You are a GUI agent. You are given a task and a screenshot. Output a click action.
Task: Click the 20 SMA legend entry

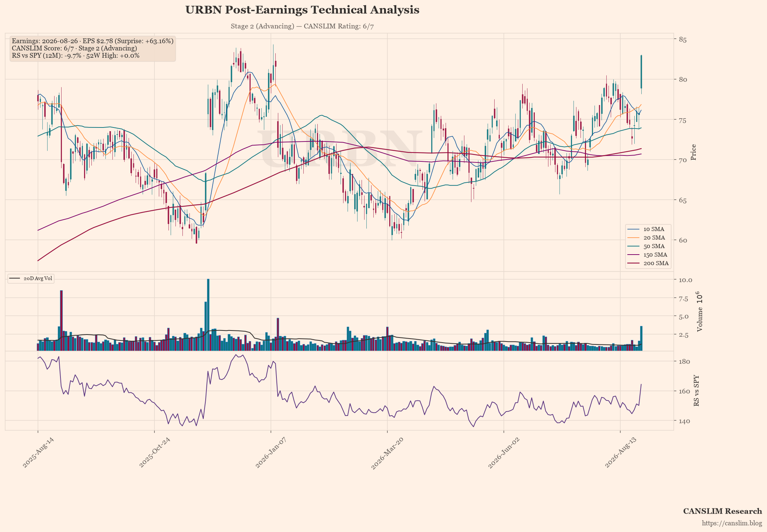[648, 238]
